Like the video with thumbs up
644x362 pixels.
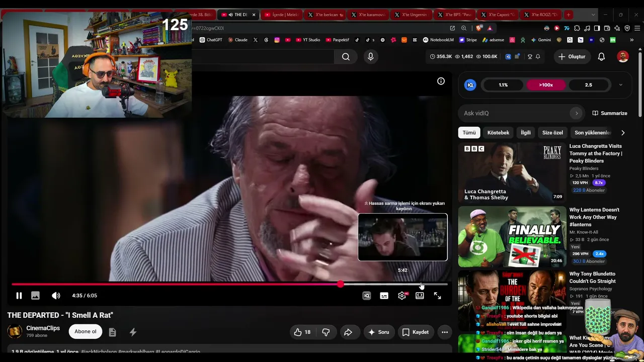pyautogui.click(x=302, y=332)
